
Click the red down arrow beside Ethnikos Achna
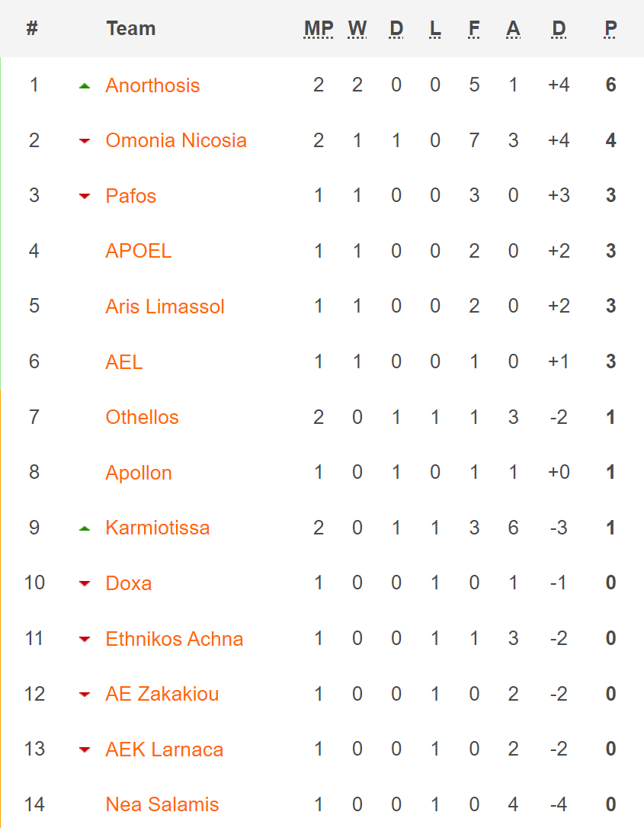point(85,639)
